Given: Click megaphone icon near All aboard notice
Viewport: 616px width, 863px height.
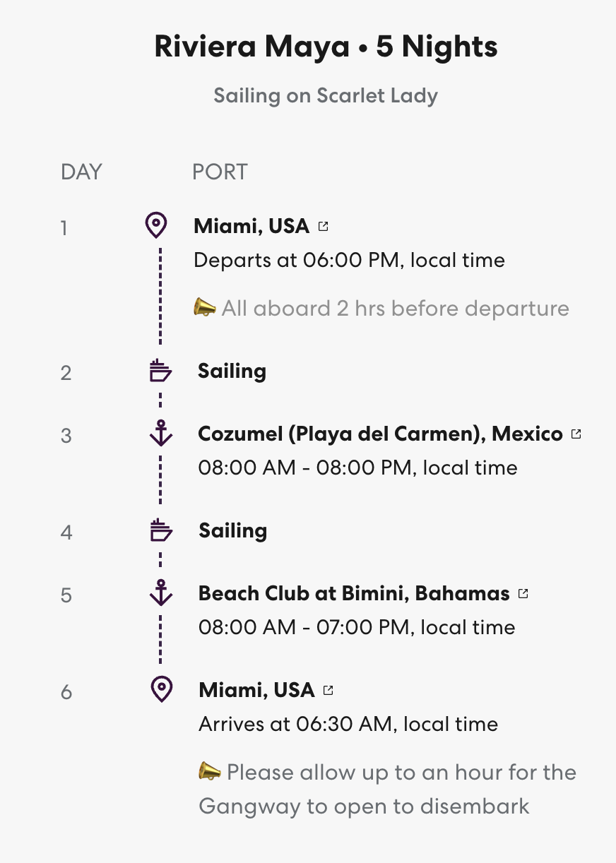Looking at the screenshot, I should [205, 308].
